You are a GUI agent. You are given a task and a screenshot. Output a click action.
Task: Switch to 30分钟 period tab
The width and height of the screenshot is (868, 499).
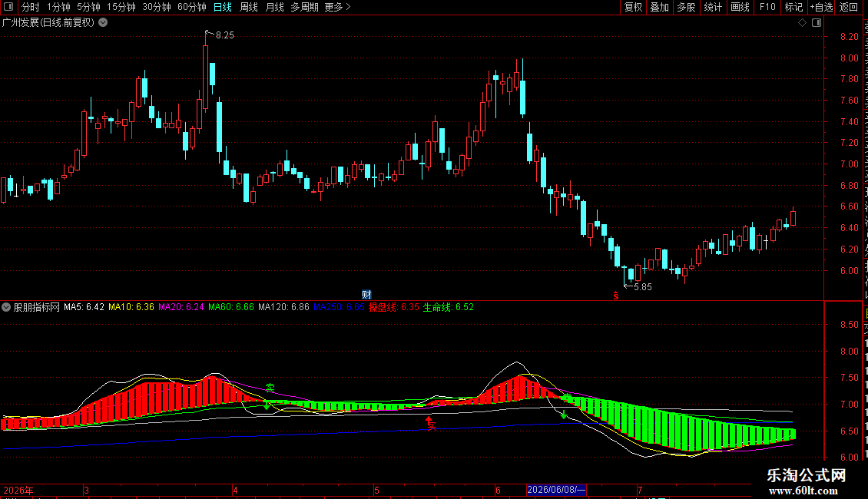[156, 7]
